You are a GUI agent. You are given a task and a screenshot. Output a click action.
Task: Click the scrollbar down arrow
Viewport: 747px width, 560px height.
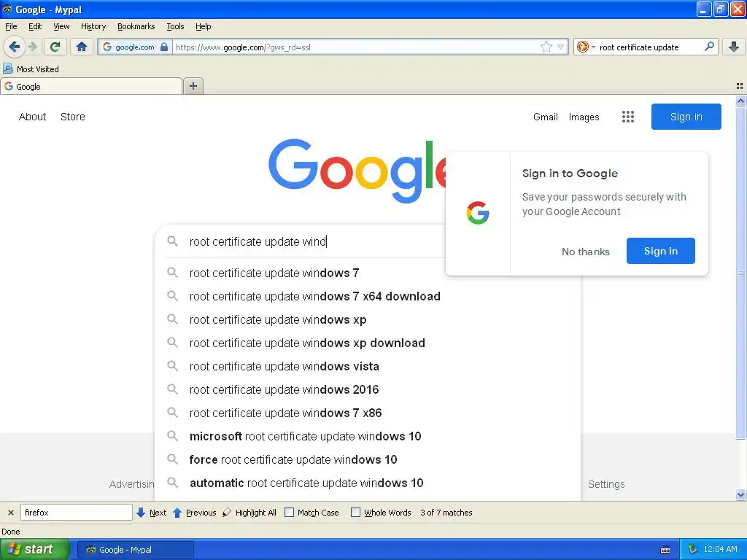[x=740, y=495]
